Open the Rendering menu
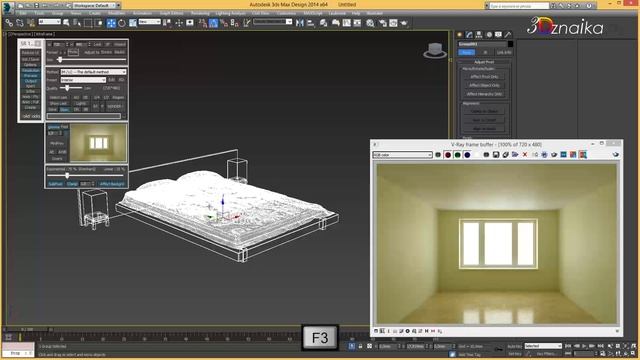The width and height of the screenshot is (640, 360). [200, 13]
